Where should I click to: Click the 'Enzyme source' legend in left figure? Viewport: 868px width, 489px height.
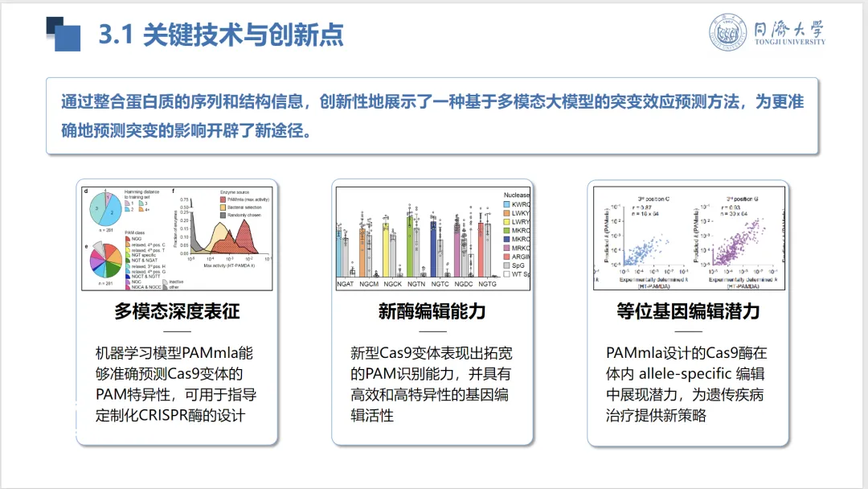pos(235,192)
